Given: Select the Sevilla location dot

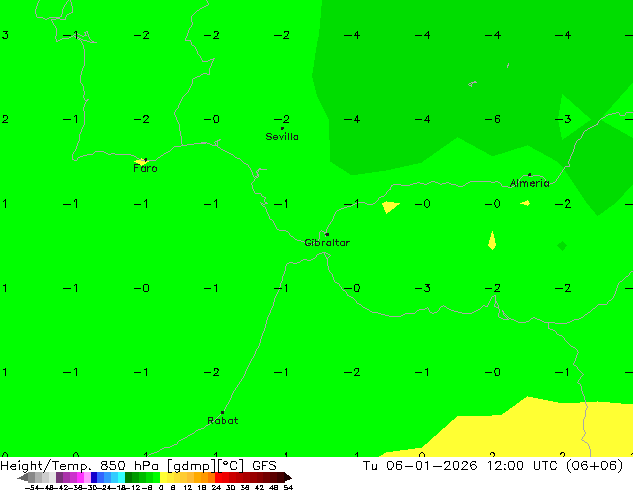Looking at the screenshot, I should (x=282, y=129).
